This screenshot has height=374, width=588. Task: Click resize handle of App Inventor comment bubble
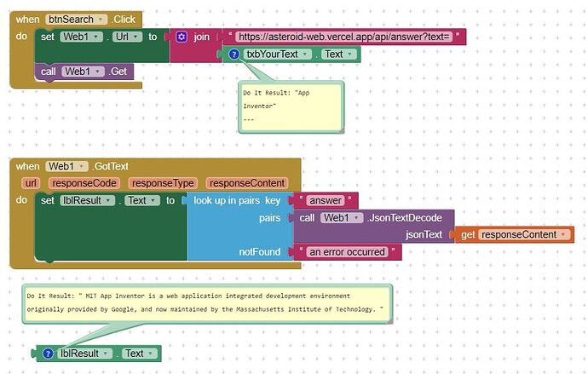341,130
